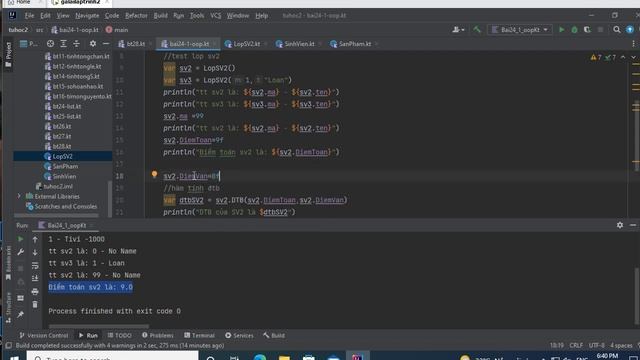Open the Navigate menu
This screenshot has width=640, height=360.
(x=87, y=16)
